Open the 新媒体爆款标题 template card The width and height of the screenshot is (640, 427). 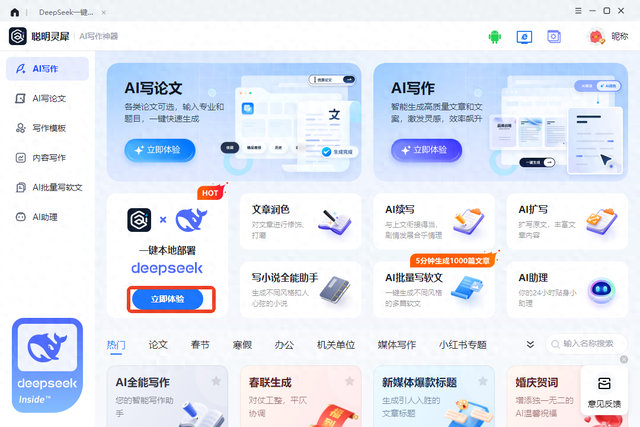coord(434,396)
